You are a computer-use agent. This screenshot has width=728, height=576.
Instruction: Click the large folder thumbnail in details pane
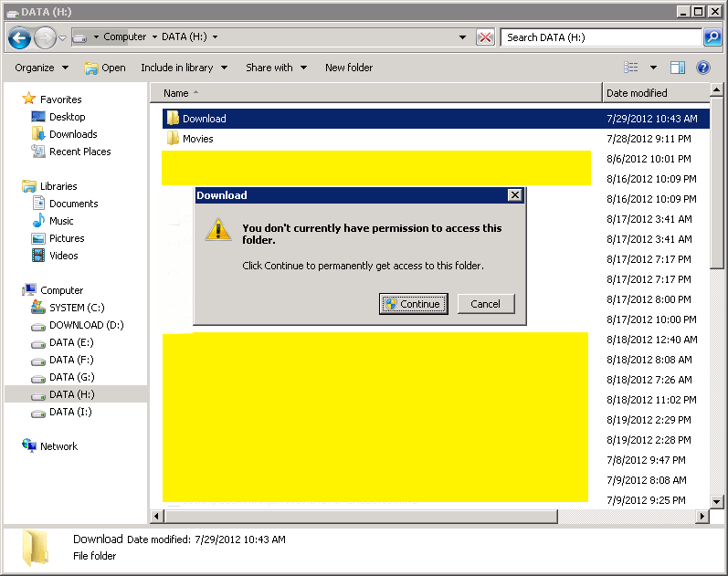[36, 548]
